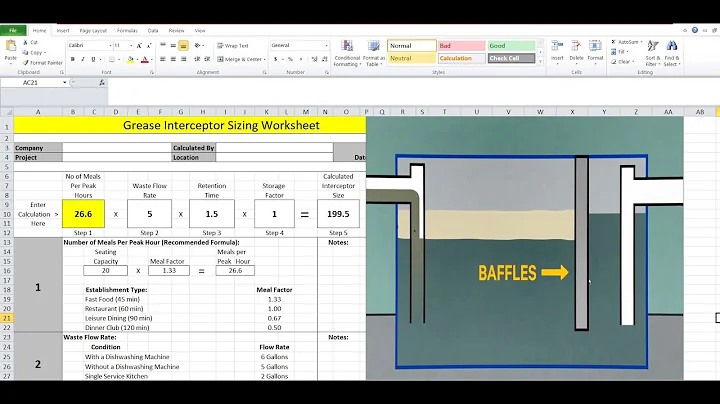Toggle Underline formatting
This screenshot has height=404, width=720.
(x=93, y=59)
